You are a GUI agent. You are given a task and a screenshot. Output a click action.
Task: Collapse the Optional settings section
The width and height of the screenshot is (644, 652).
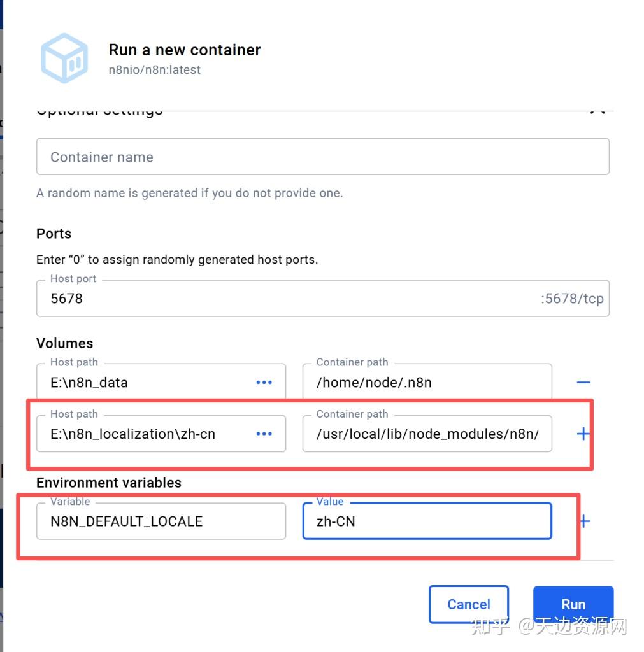(x=597, y=108)
